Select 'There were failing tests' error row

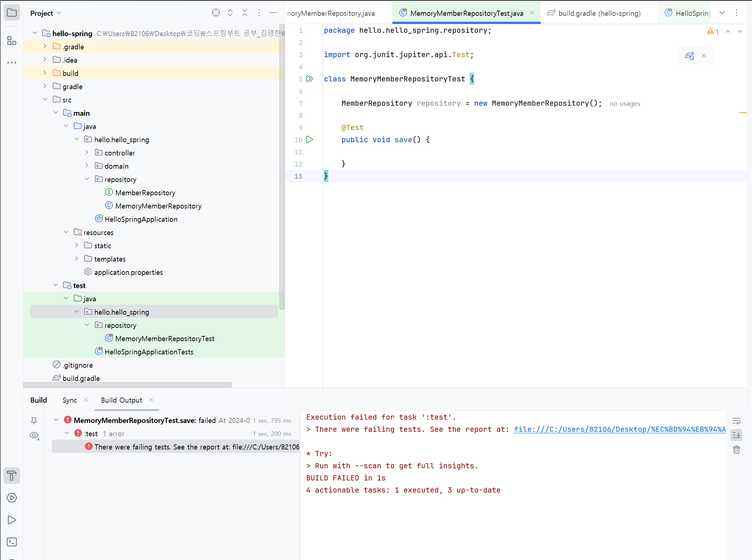pos(176,447)
